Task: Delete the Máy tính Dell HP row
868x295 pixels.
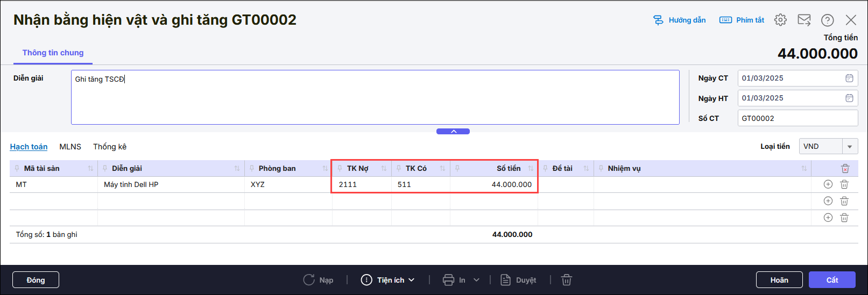Action: tap(844, 184)
